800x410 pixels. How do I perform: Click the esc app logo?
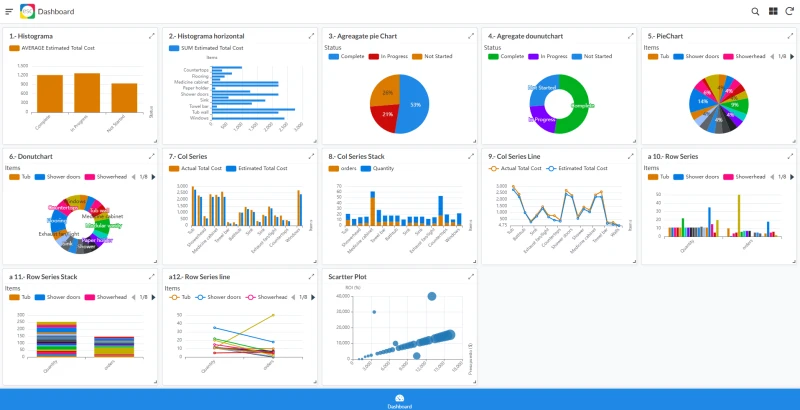coord(27,11)
